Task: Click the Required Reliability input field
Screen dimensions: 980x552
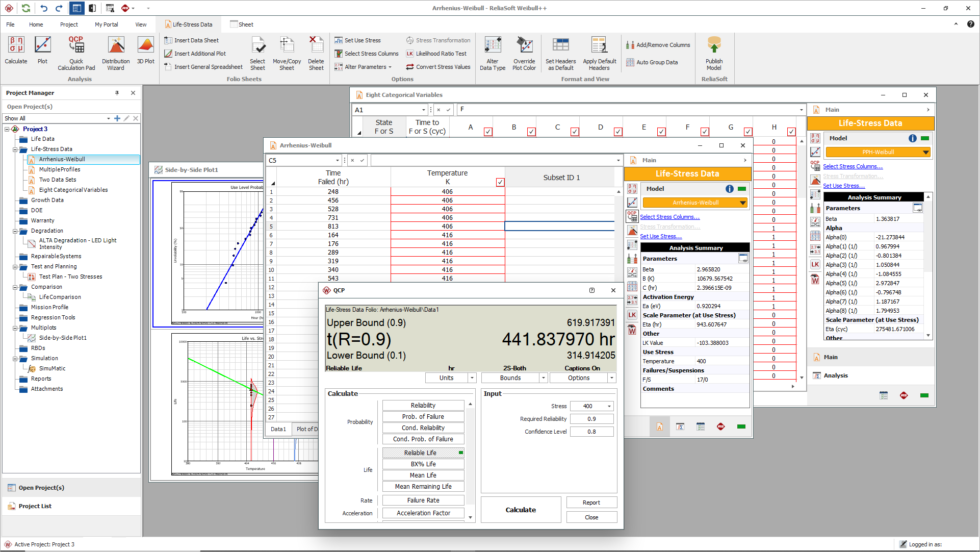Action: [x=591, y=419]
